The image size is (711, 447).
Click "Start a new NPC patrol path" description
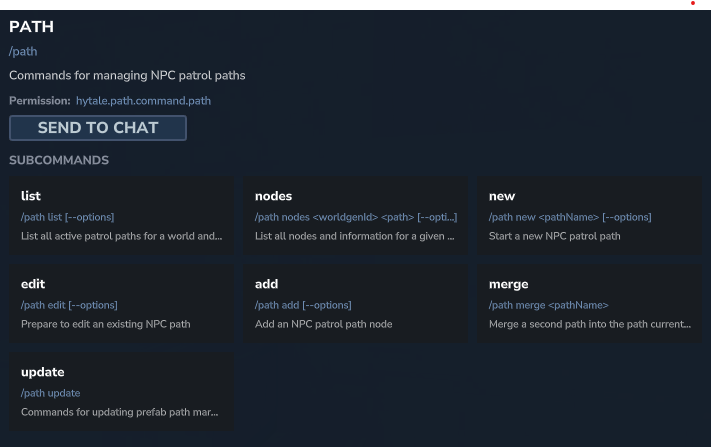(555, 236)
